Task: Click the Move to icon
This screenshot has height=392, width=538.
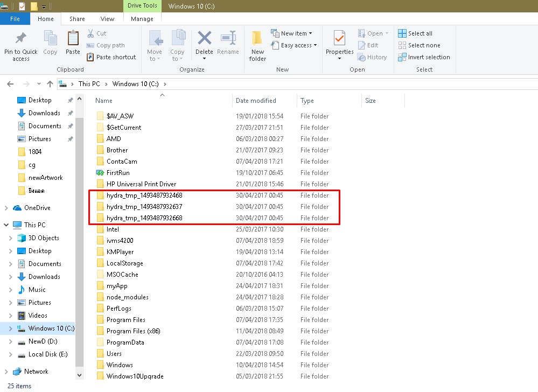Action: 155,38
